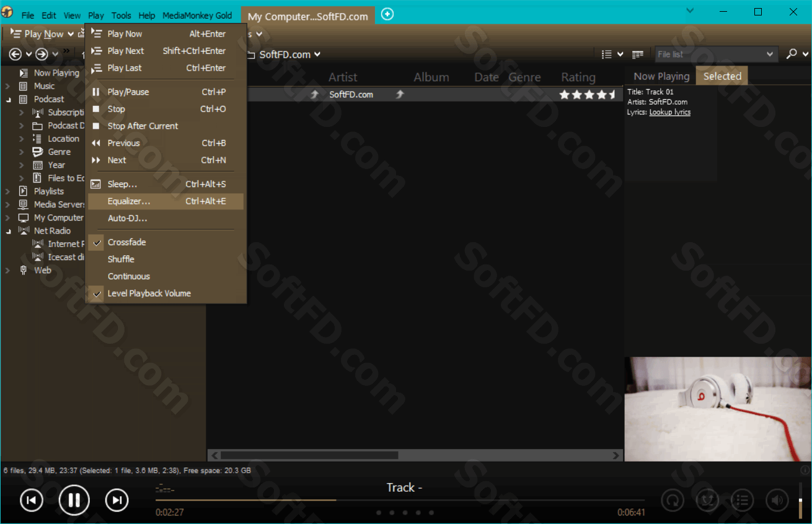
Task: Click the playlist icon in player bar
Action: (742, 499)
